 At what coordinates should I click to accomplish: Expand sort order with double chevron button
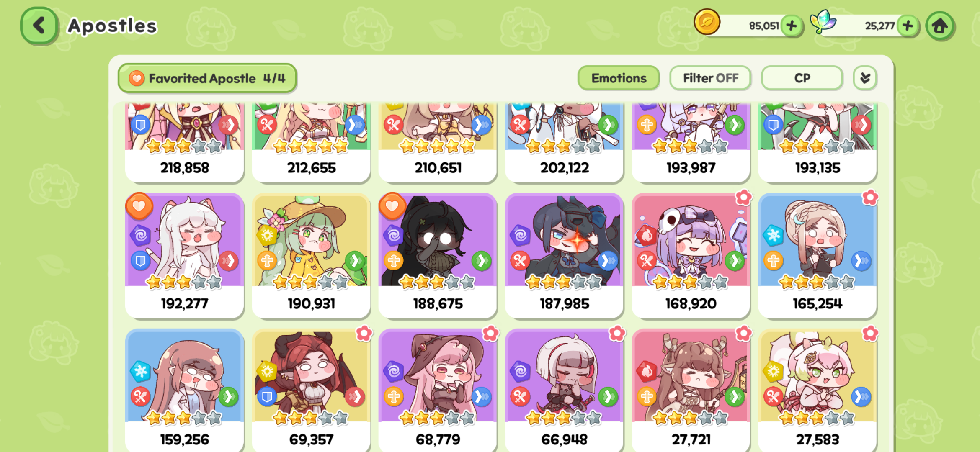865,78
